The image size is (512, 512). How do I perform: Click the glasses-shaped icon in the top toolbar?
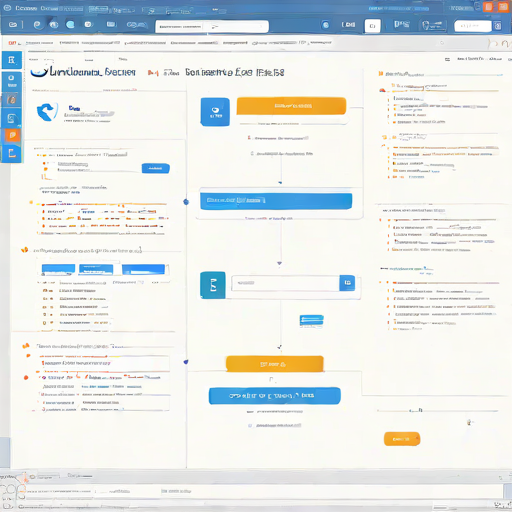point(136,25)
